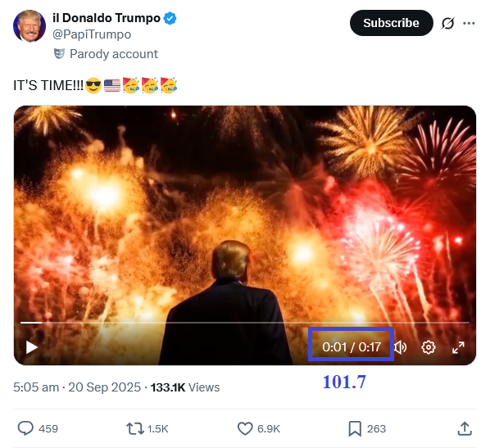Play the fireworks video
Screen dimensions: 490x448
pos(32,347)
